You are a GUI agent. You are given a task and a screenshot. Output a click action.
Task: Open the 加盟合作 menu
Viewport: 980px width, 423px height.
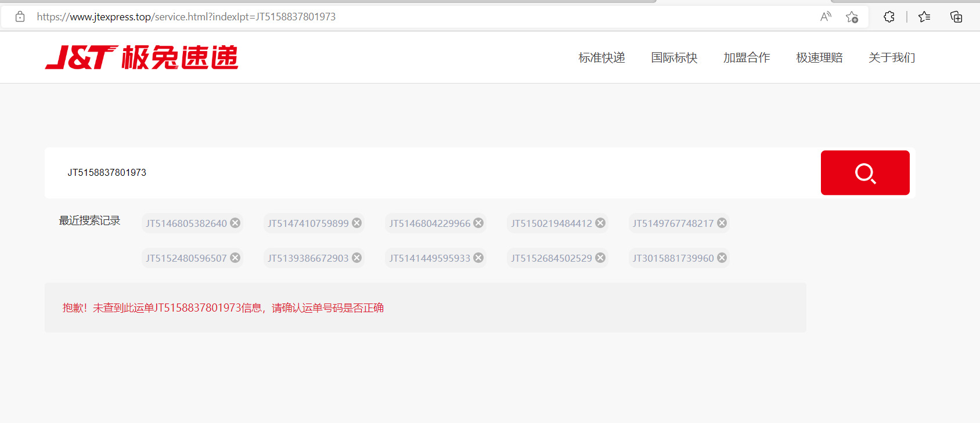(x=747, y=57)
